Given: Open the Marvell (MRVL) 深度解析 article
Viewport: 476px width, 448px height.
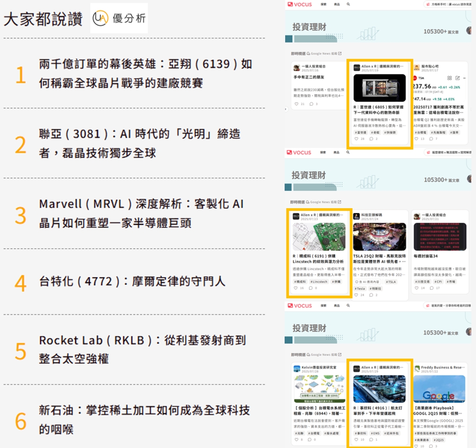Looking at the screenshot, I should [x=141, y=213].
